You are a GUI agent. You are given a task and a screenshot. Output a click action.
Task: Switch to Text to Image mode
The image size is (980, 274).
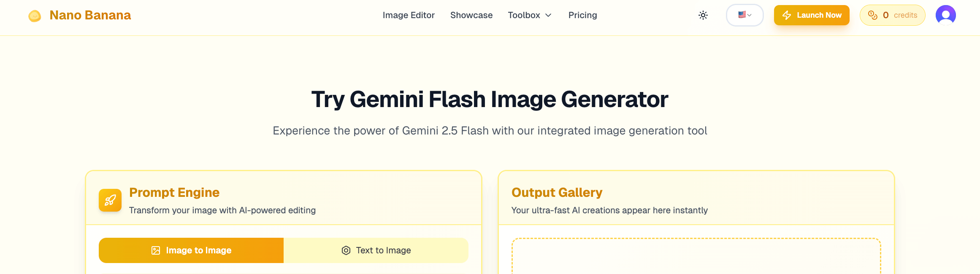(376, 250)
